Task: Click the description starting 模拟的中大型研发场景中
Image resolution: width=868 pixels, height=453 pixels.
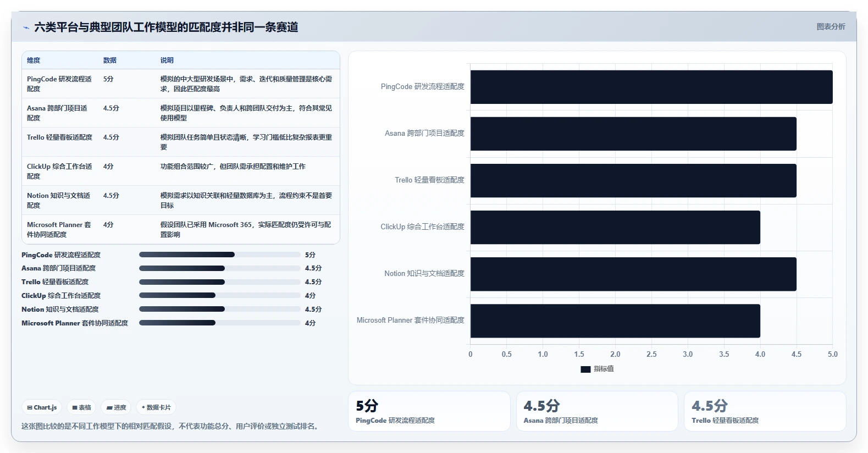Action: click(x=246, y=84)
